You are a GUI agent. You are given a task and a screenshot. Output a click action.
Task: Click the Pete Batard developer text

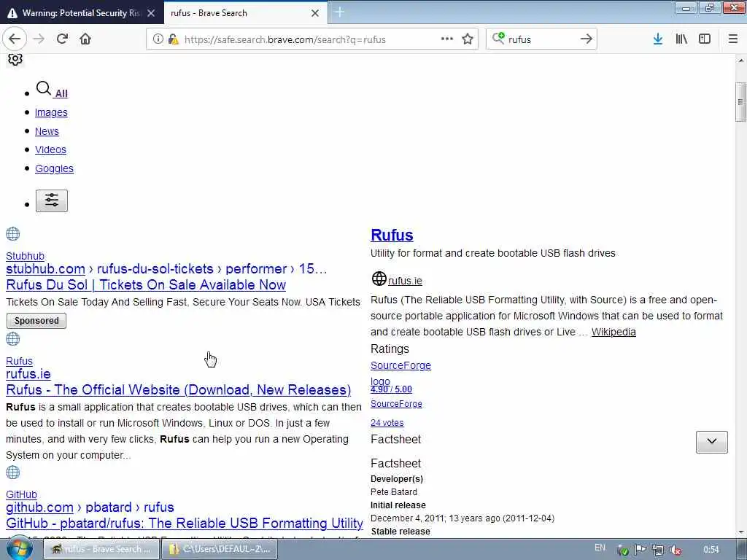click(393, 492)
